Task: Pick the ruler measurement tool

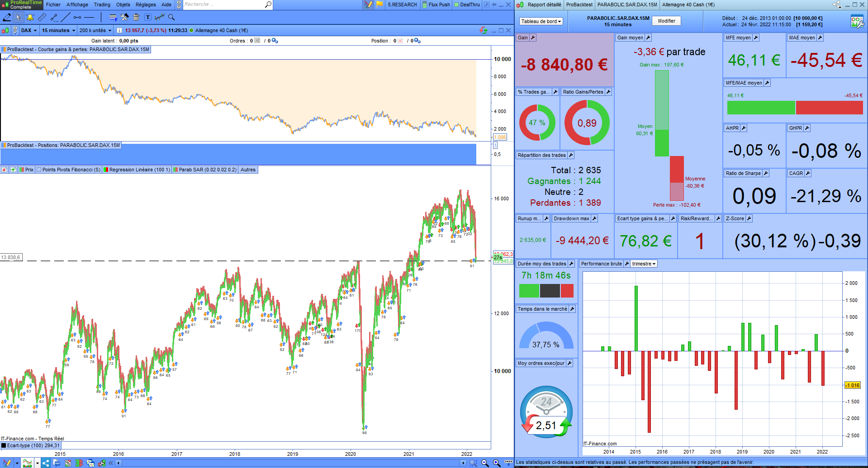Action: 42,18
